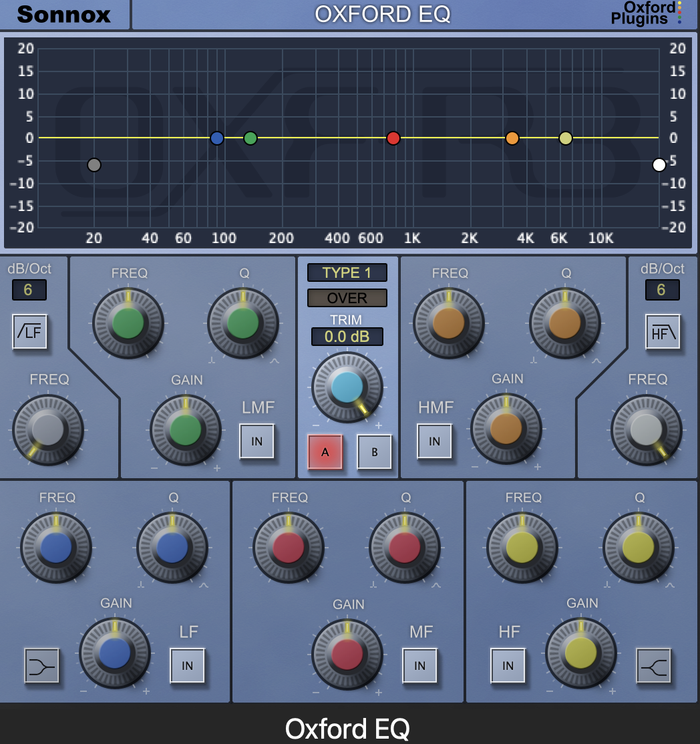This screenshot has height=744, width=700.
Task: Click the pale yellow HF node on graph
Action: click(566, 138)
